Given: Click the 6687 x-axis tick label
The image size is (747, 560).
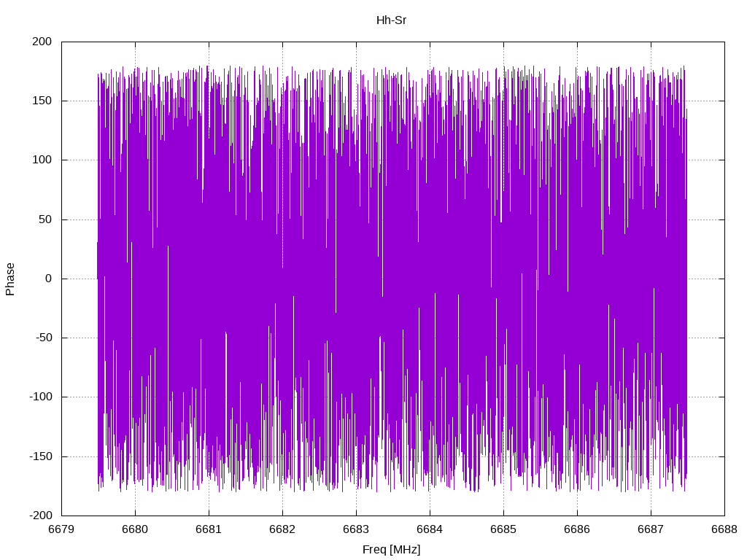Looking at the screenshot, I should 651,529.
